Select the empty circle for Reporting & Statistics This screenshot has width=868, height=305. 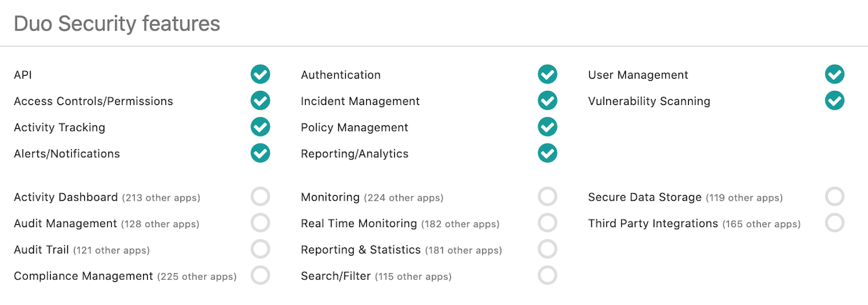pos(547,249)
